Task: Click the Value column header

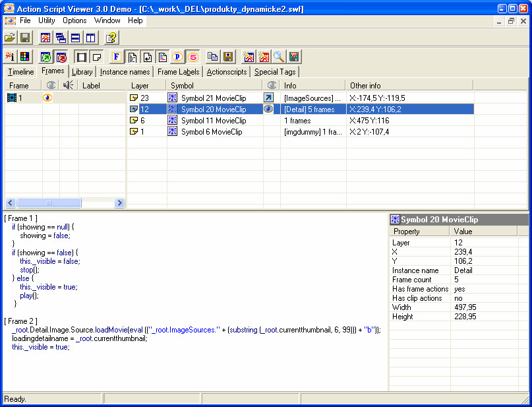Action: [484, 232]
